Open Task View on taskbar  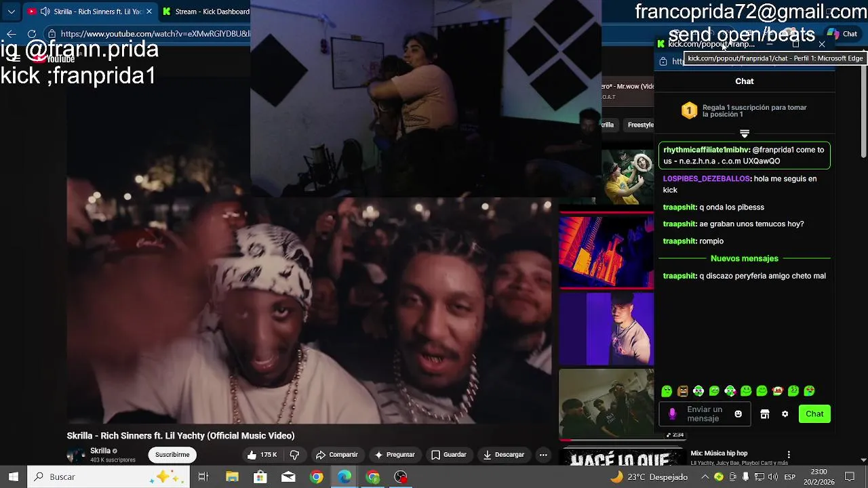(x=203, y=476)
